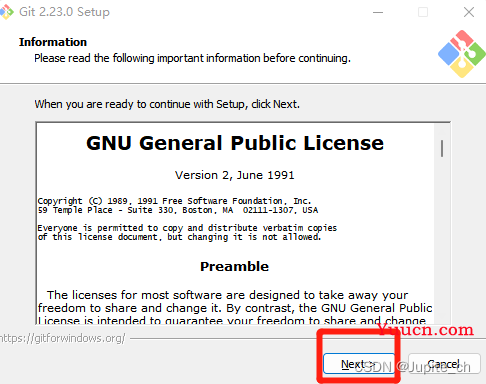Click the large Git logo in header

tap(462, 54)
